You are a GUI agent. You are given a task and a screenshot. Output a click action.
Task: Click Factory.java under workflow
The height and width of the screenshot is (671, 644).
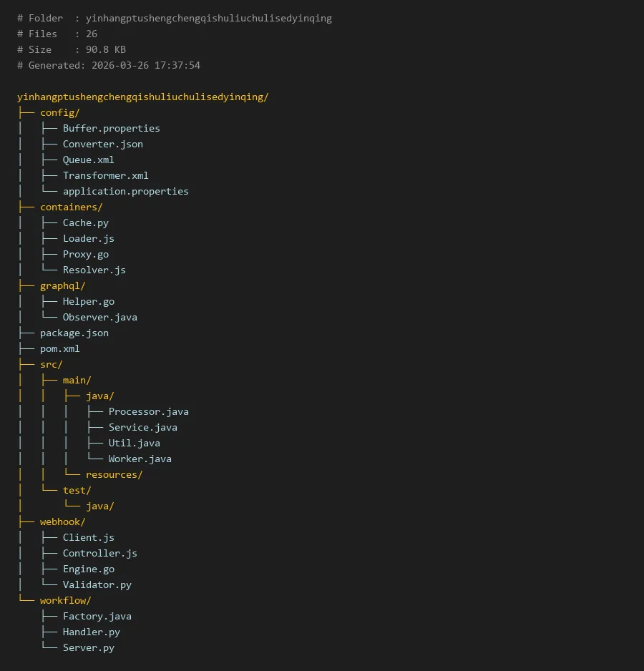97,616
